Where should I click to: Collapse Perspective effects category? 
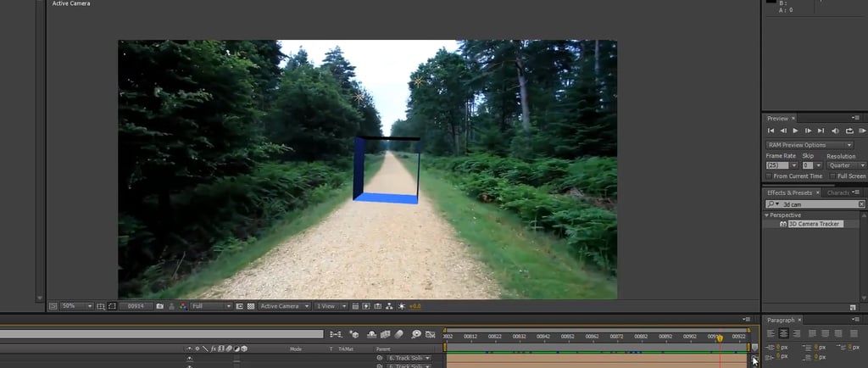coord(766,215)
